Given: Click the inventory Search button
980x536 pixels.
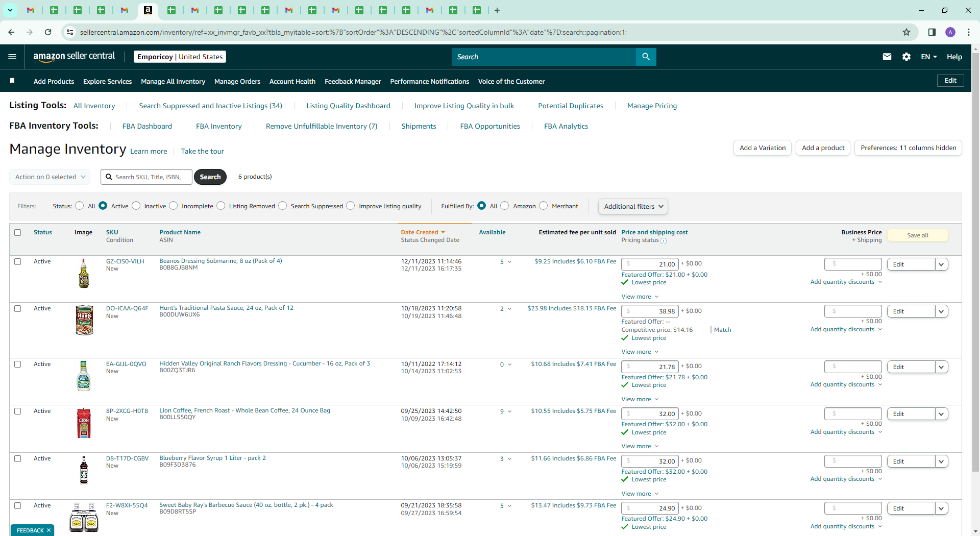Looking at the screenshot, I should click(210, 177).
